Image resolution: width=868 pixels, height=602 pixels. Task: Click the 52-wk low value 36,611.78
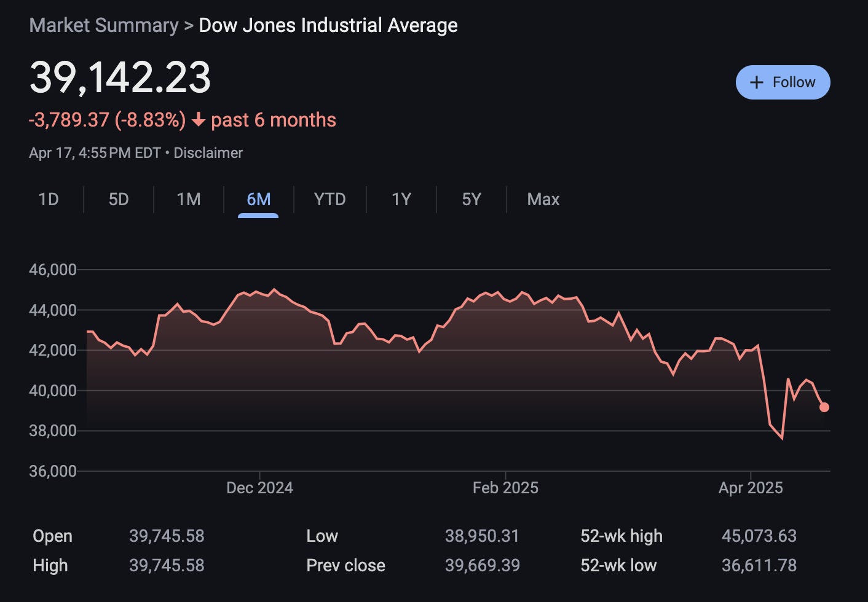[759, 565]
